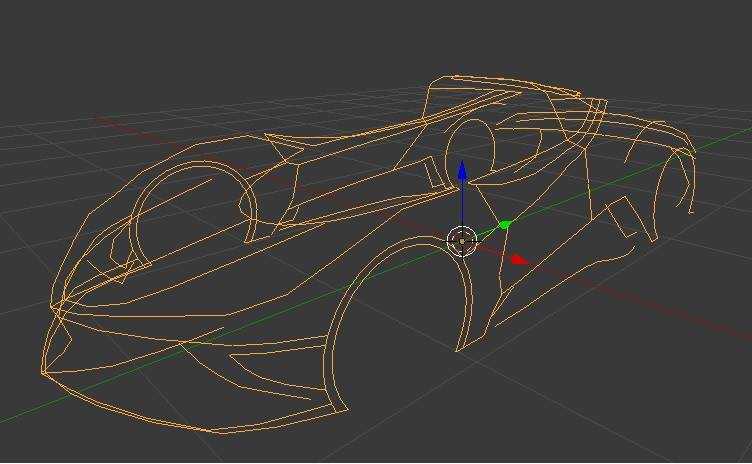This screenshot has height=464, width=752.
Task: Click the white circle at the gizmo center
Action: pyautogui.click(x=462, y=241)
